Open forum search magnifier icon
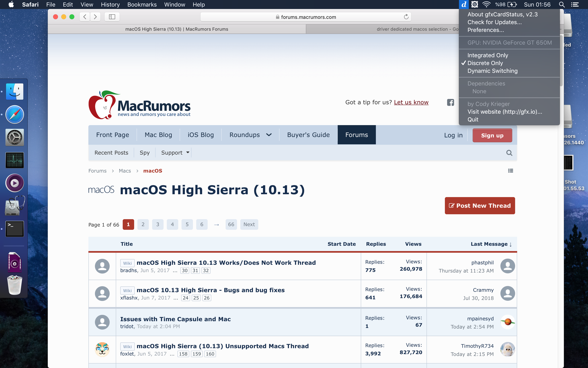This screenshot has width=588, height=368. tap(509, 153)
